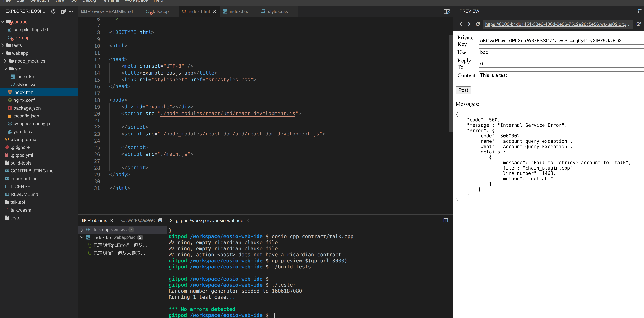This screenshot has height=318, width=644.
Task: Open webpack.config.js file
Action: pos(32,124)
